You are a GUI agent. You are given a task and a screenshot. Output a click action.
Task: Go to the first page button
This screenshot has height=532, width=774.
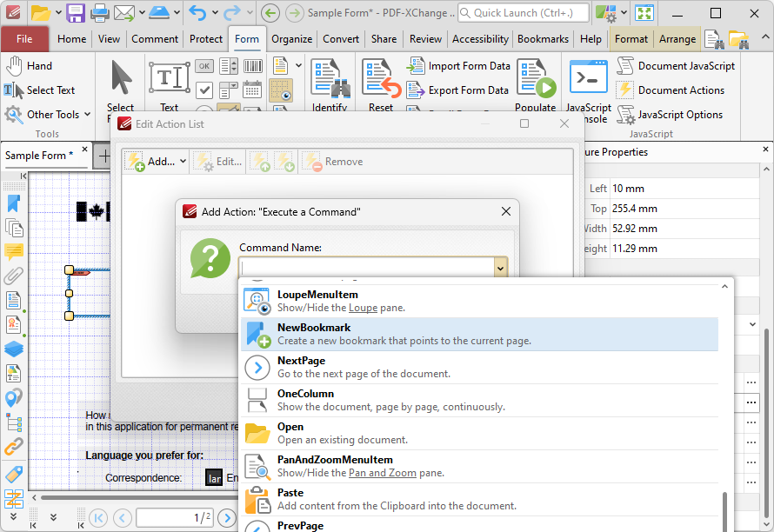click(98, 518)
